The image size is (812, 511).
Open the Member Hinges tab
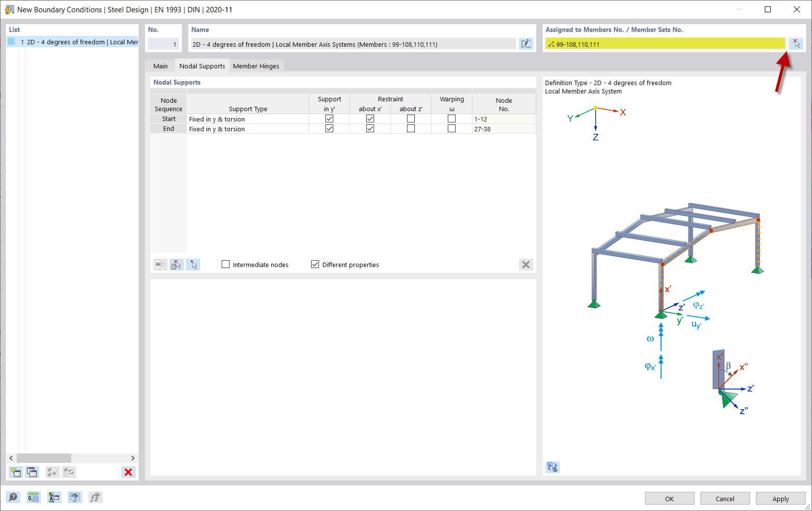pyautogui.click(x=256, y=66)
